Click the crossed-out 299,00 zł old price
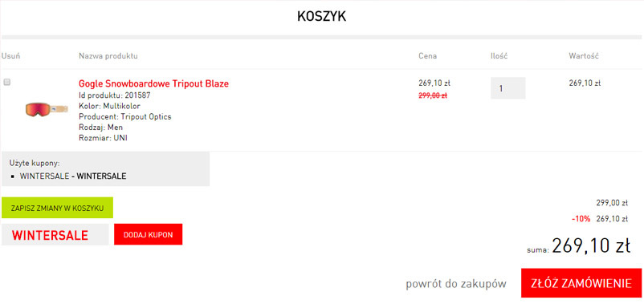The image size is (644, 308). click(x=433, y=95)
